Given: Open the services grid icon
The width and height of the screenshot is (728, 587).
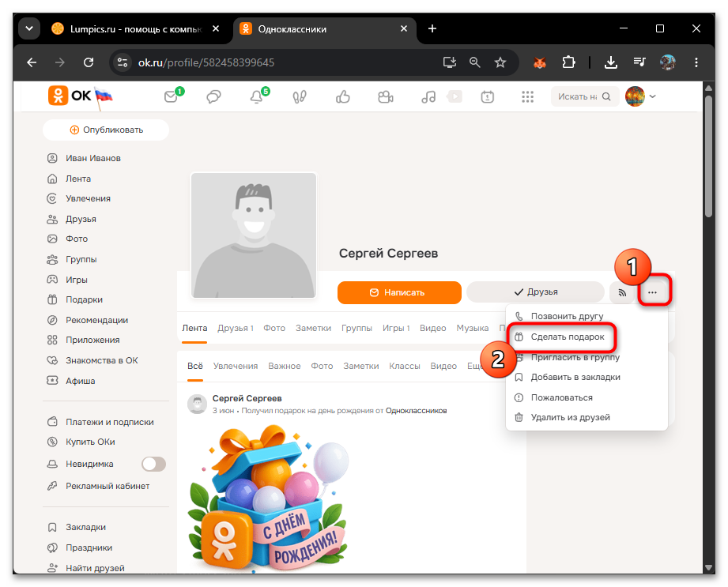Looking at the screenshot, I should [527, 96].
